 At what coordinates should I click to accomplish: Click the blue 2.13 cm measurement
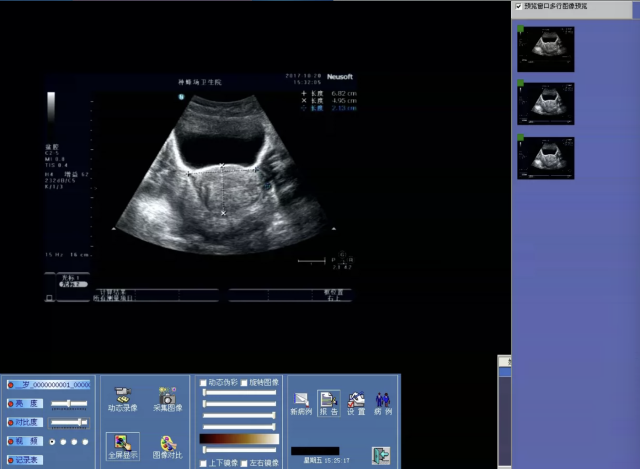pyautogui.click(x=344, y=108)
